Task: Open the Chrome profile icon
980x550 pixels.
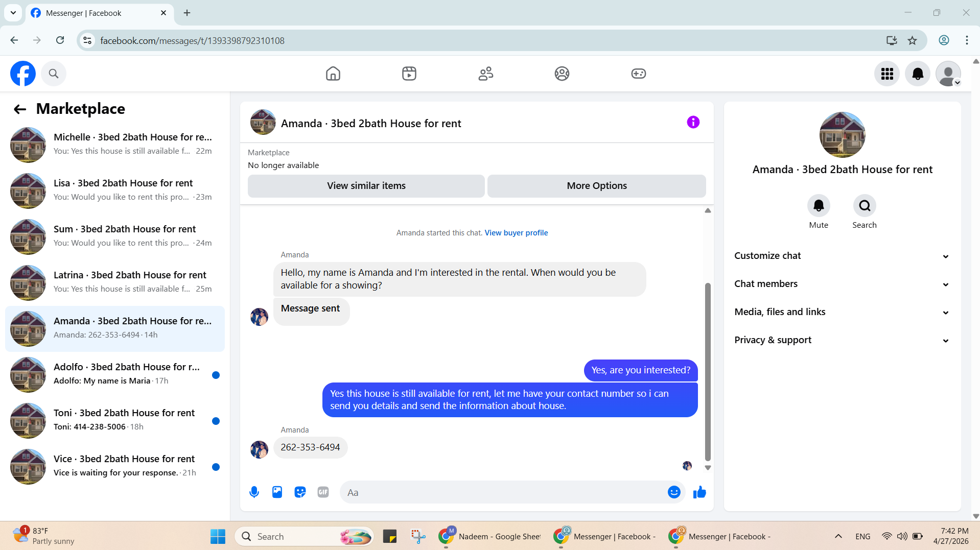Action: click(x=944, y=40)
